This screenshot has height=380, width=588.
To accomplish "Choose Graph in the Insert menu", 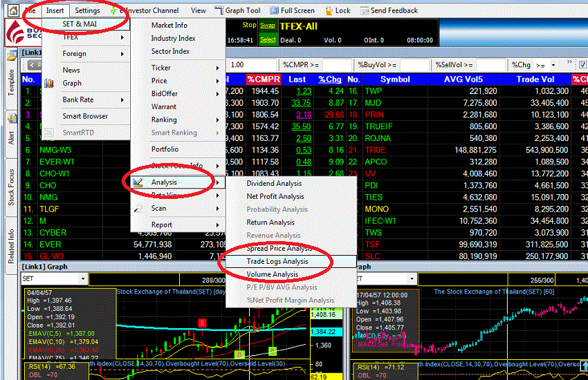I will click(x=72, y=83).
